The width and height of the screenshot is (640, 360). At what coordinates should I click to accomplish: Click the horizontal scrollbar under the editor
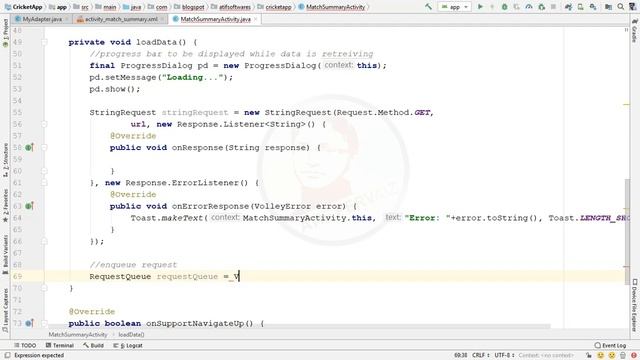point(299,326)
